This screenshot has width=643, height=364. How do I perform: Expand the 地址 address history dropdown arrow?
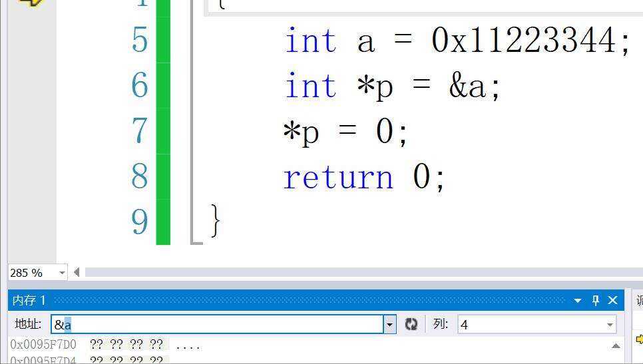point(389,324)
